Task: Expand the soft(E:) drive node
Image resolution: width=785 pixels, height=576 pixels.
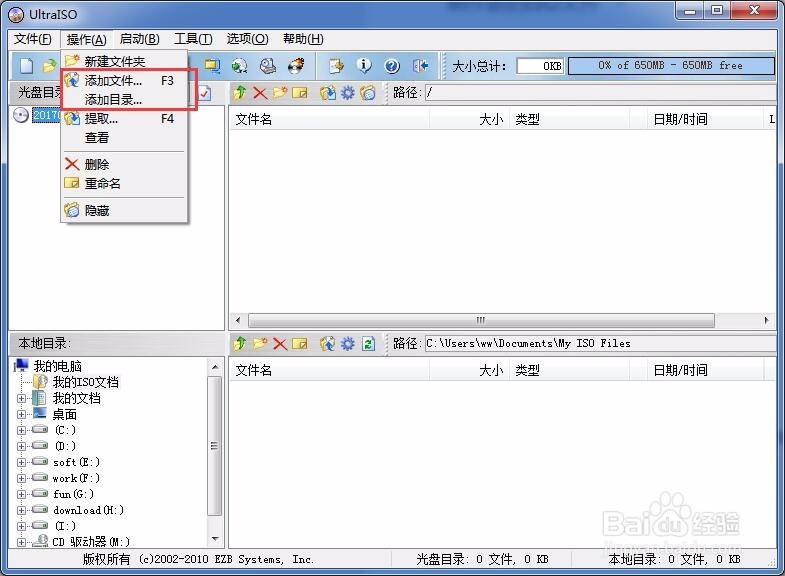Action: (x=22, y=462)
